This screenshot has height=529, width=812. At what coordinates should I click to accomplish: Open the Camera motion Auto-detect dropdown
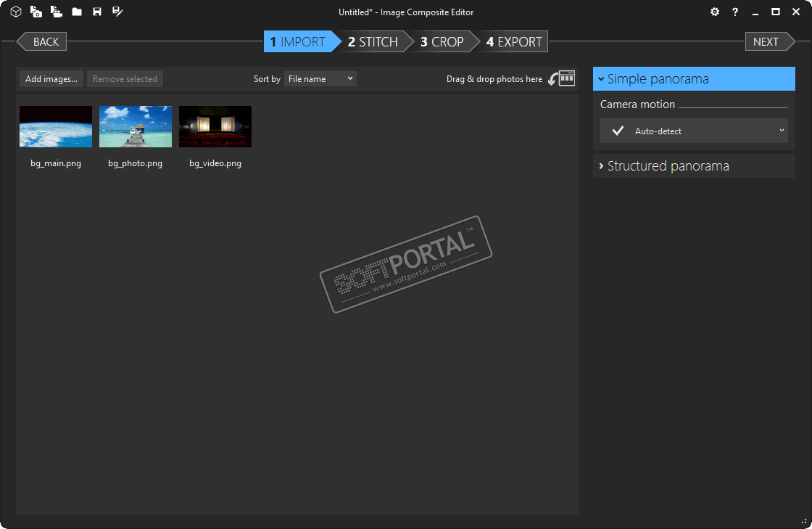tap(694, 131)
